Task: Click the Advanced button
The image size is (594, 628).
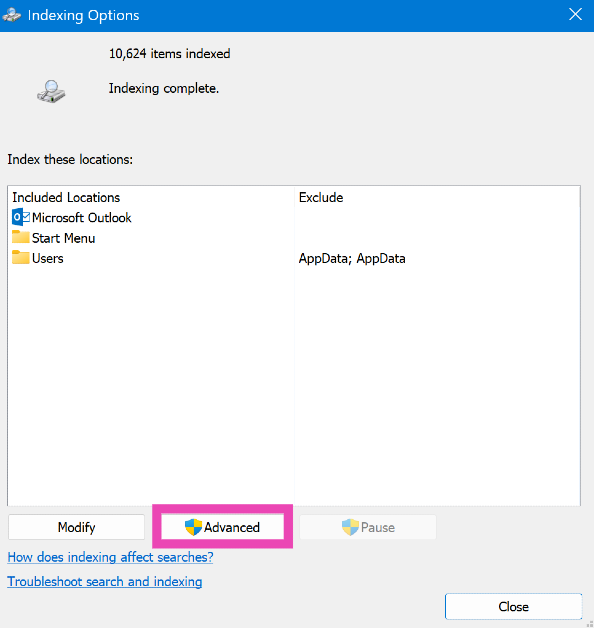Action: [222, 527]
